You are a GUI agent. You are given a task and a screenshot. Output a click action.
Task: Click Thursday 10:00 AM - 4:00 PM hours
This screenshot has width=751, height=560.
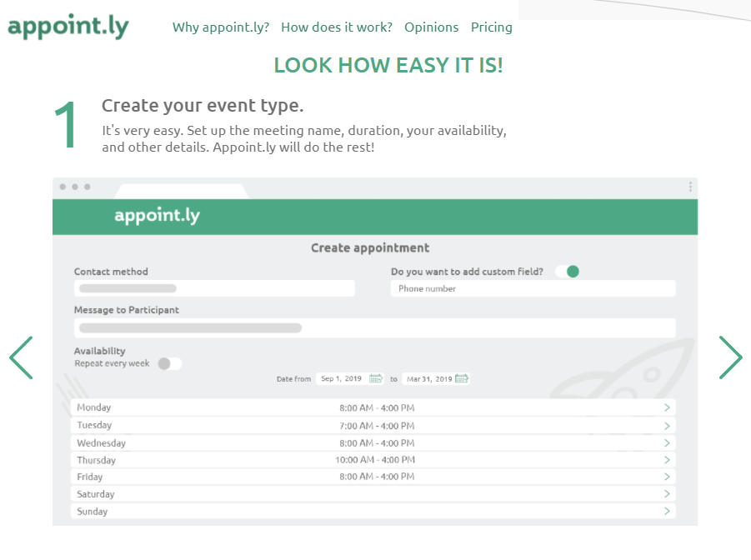pyautogui.click(x=375, y=460)
